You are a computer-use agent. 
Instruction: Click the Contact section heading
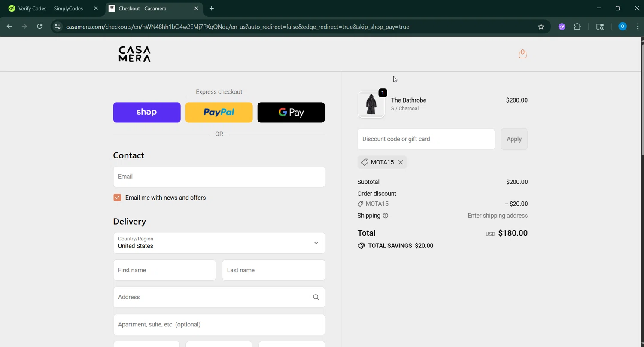(x=128, y=155)
